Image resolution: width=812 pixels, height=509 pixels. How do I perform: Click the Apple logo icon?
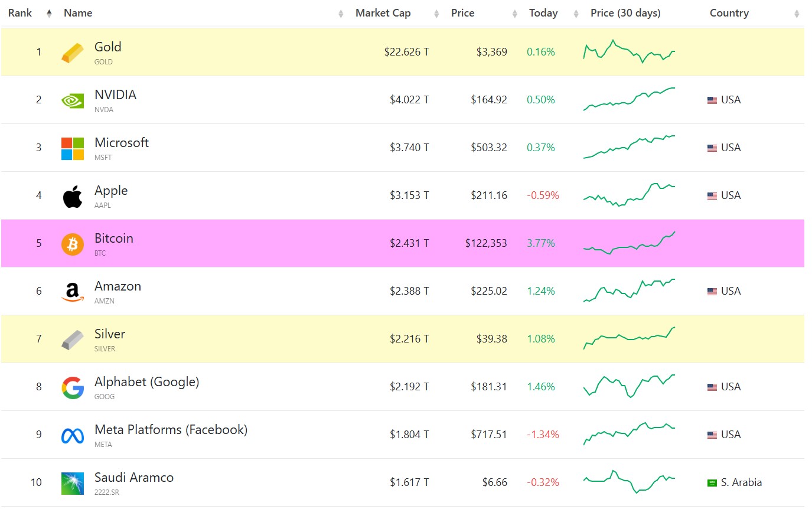click(x=73, y=196)
